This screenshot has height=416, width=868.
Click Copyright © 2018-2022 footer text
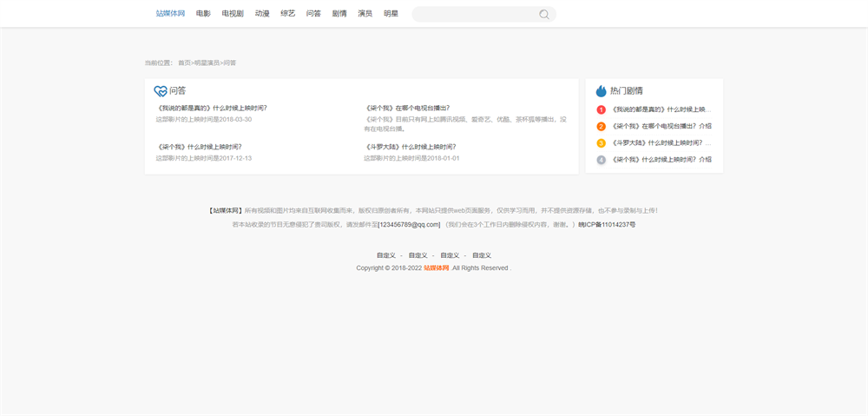389,268
